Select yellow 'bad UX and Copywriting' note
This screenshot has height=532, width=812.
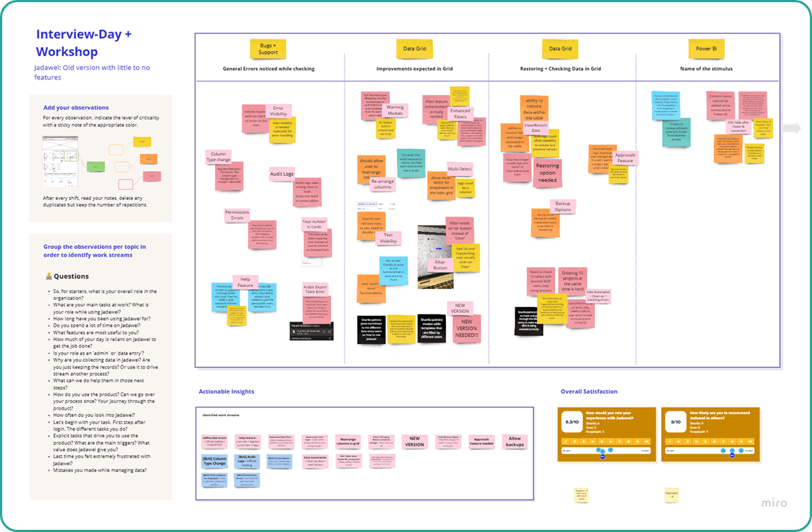tap(465, 257)
